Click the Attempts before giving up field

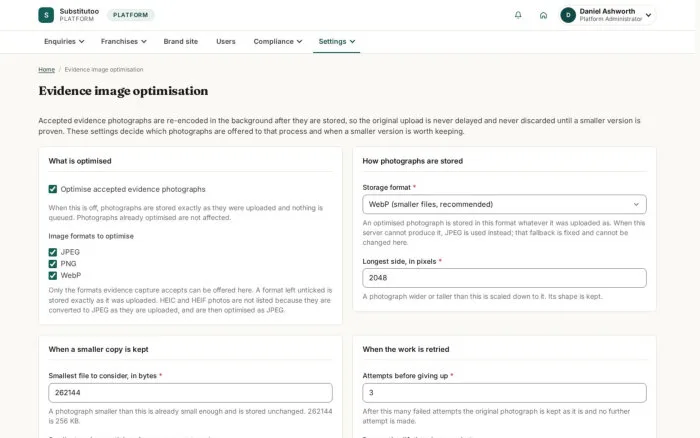click(504, 392)
